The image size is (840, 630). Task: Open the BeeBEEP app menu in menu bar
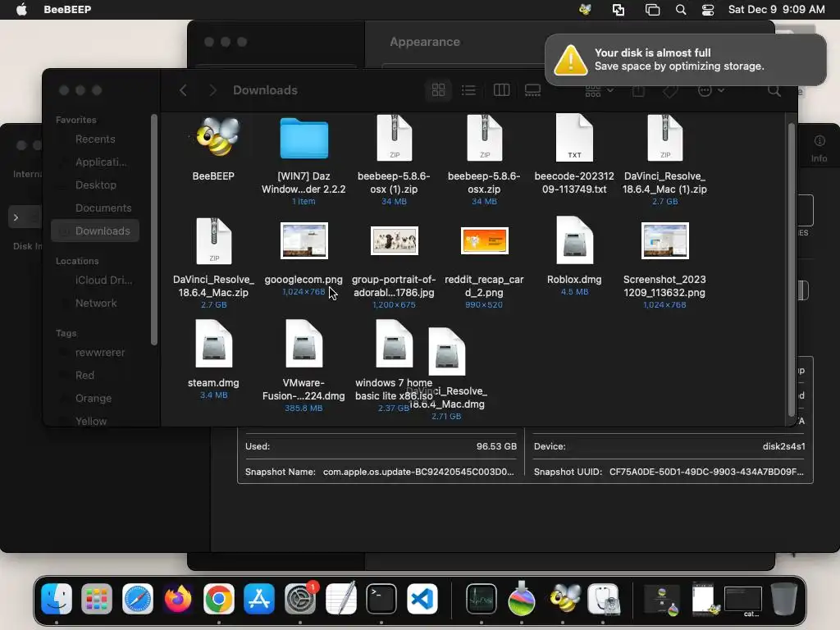tap(67, 10)
